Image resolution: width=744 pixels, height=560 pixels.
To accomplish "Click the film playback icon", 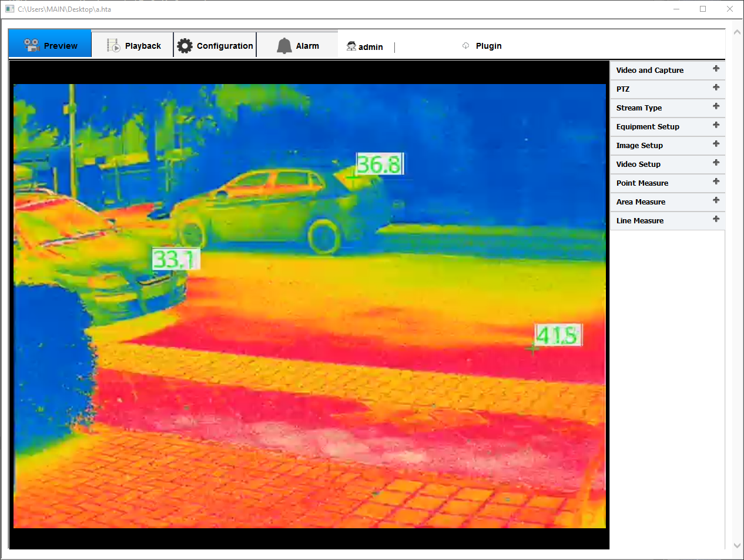I will 113,45.
